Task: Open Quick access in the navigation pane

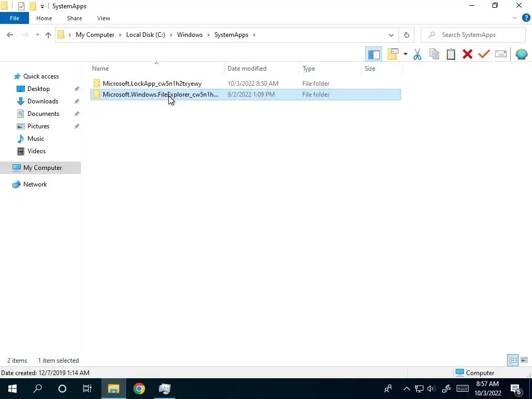Action: click(41, 76)
